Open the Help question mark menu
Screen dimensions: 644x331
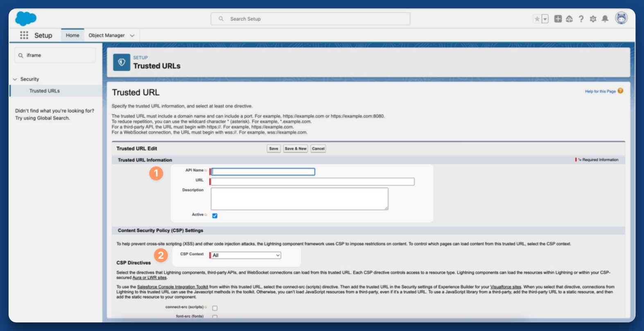[x=581, y=19]
